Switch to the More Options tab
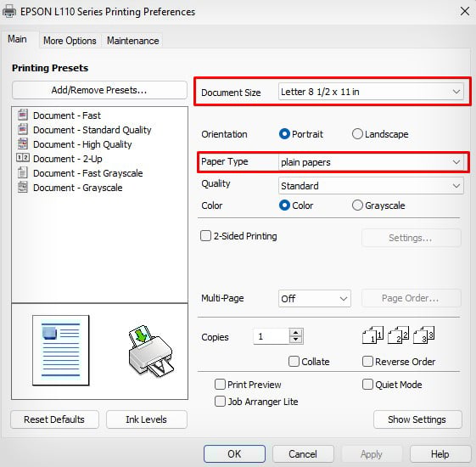The height and width of the screenshot is (467, 476). (70, 41)
